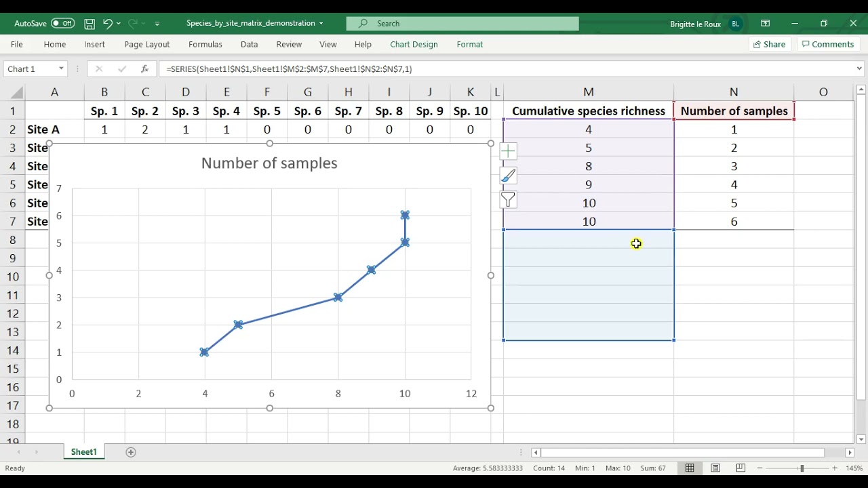Select column M header
Screen dimensions: 868x488
(x=589, y=92)
